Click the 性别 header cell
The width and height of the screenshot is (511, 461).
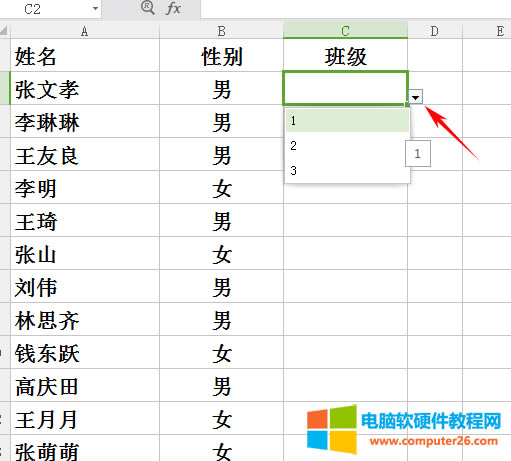222,55
